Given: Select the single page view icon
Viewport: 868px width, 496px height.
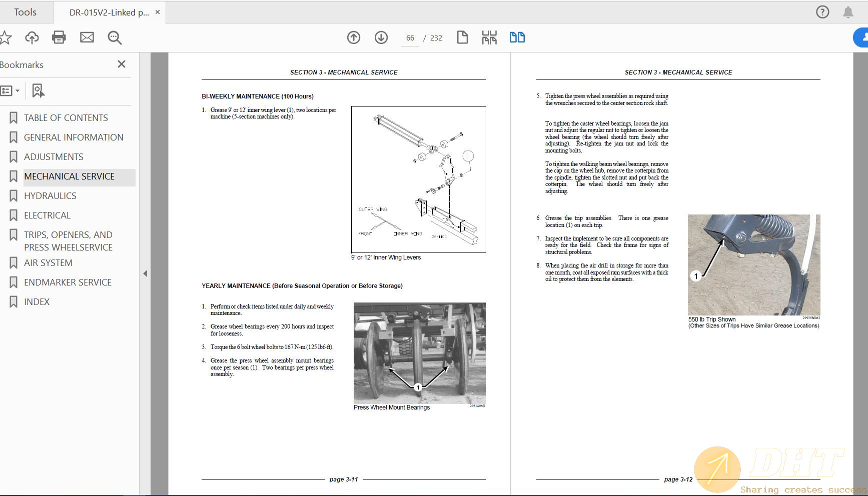Looking at the screenshot, I should 462,37.
